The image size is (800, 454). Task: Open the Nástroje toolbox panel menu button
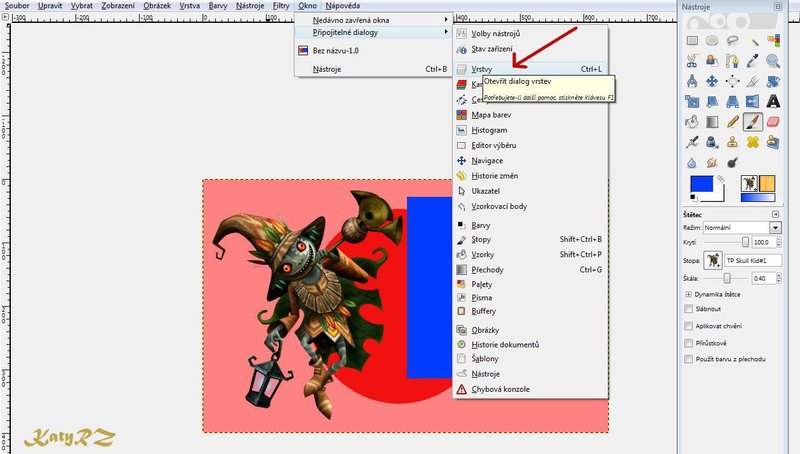click(x=778, y=7)
